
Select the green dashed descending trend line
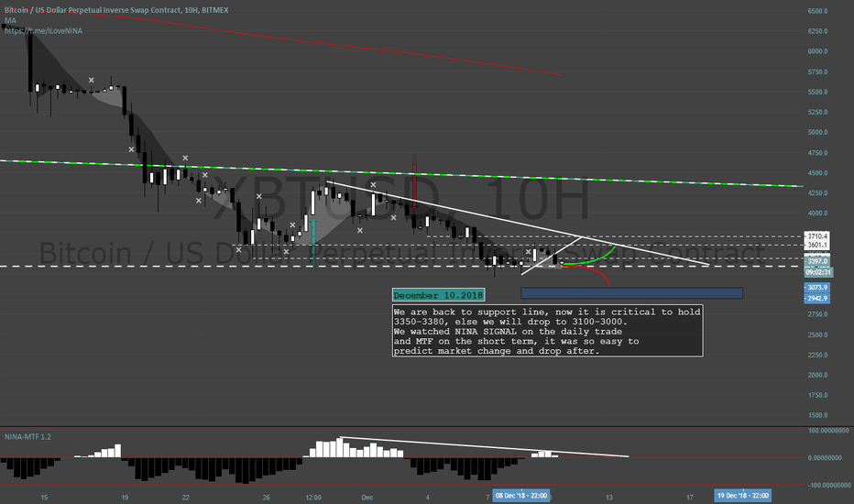(x=401, y=173)
